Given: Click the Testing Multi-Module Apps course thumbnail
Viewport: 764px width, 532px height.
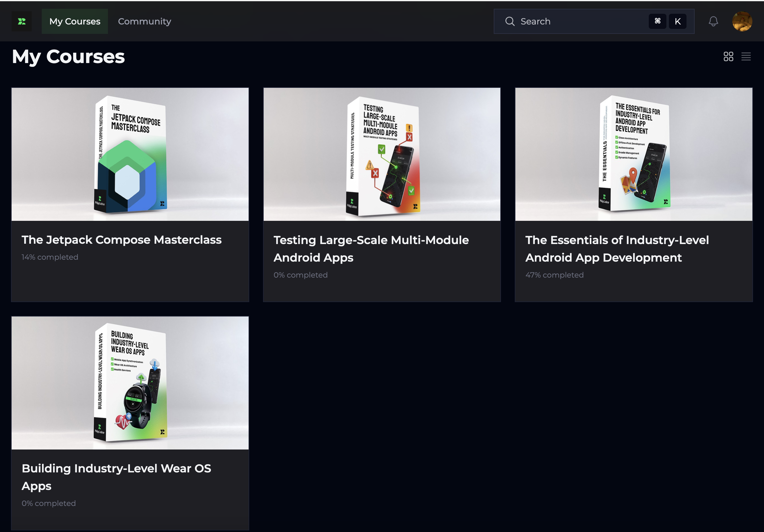Looking at the screenshot, I should tap(382, 154).
